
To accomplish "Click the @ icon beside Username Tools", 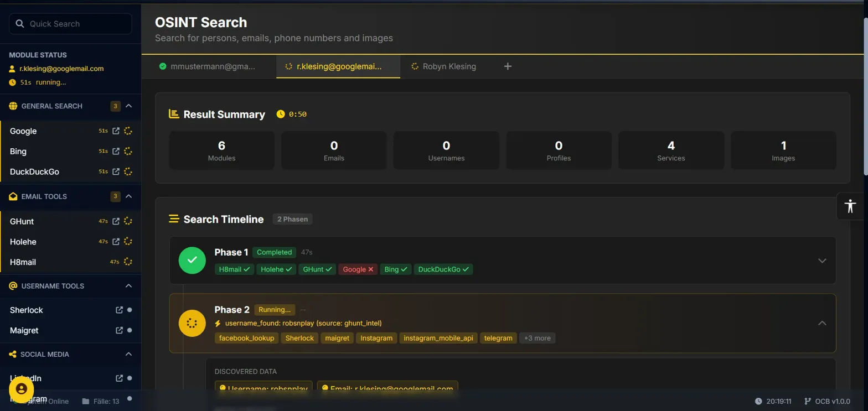I will (x=13, y=286).
